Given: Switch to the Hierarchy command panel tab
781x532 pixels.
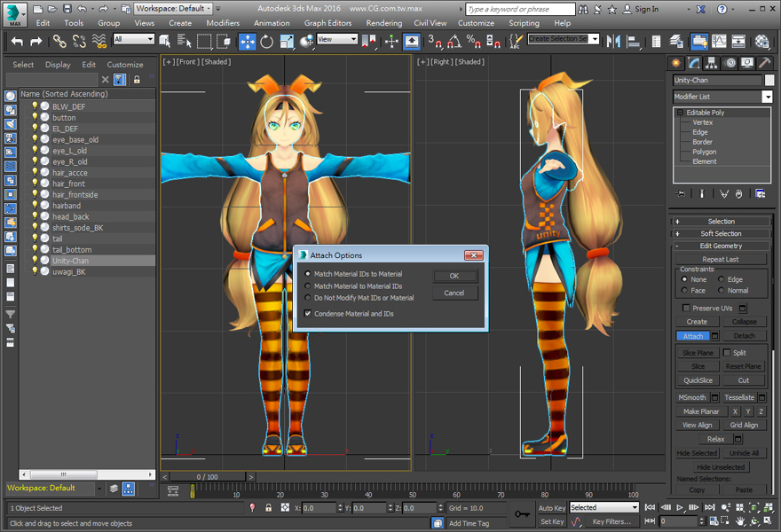Looking at the screenshot, I should [711, 63].
